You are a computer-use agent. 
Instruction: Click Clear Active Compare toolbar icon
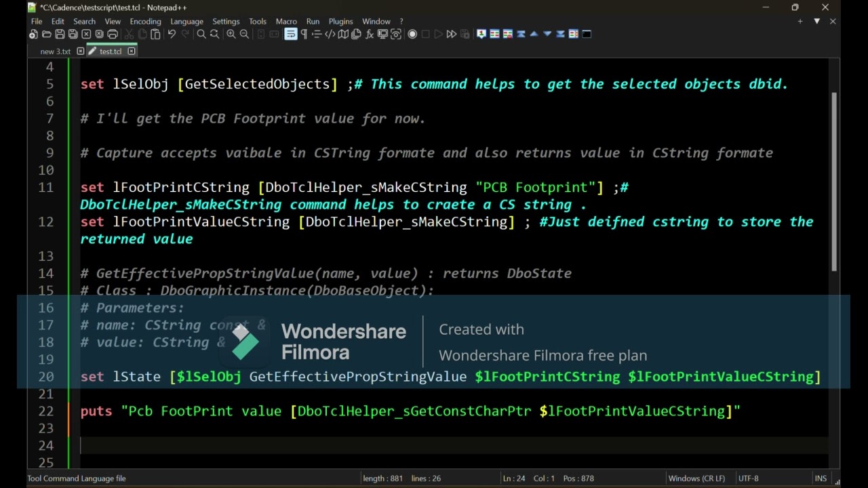(x=507, y=34)
